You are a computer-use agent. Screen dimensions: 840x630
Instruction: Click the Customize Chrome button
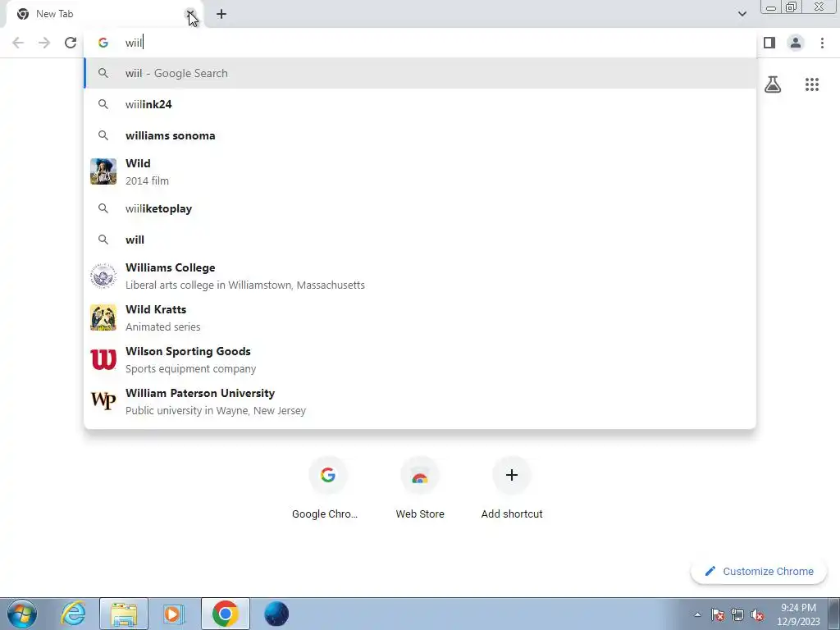[x=759, y=572]
